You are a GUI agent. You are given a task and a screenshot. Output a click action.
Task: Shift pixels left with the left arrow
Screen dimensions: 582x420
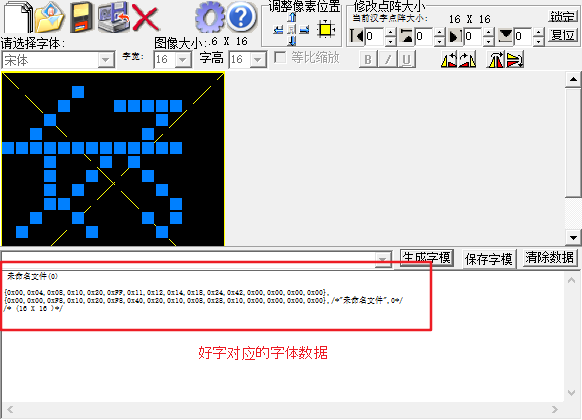pos(278,30)
